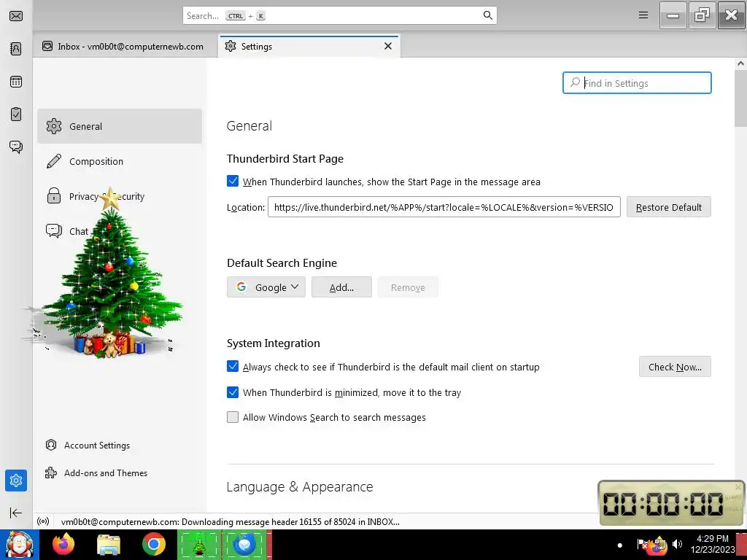The width and height of the screenshot is (747, 560).
Task: Select General settings category
Action: click(x=120, y=126)
